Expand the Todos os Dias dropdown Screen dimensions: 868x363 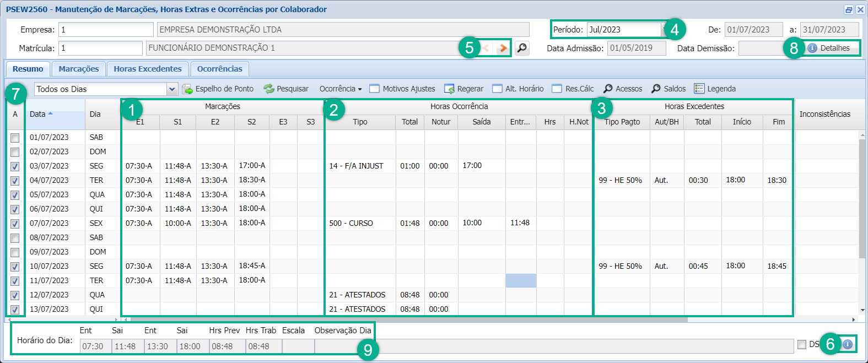[172, 89]
